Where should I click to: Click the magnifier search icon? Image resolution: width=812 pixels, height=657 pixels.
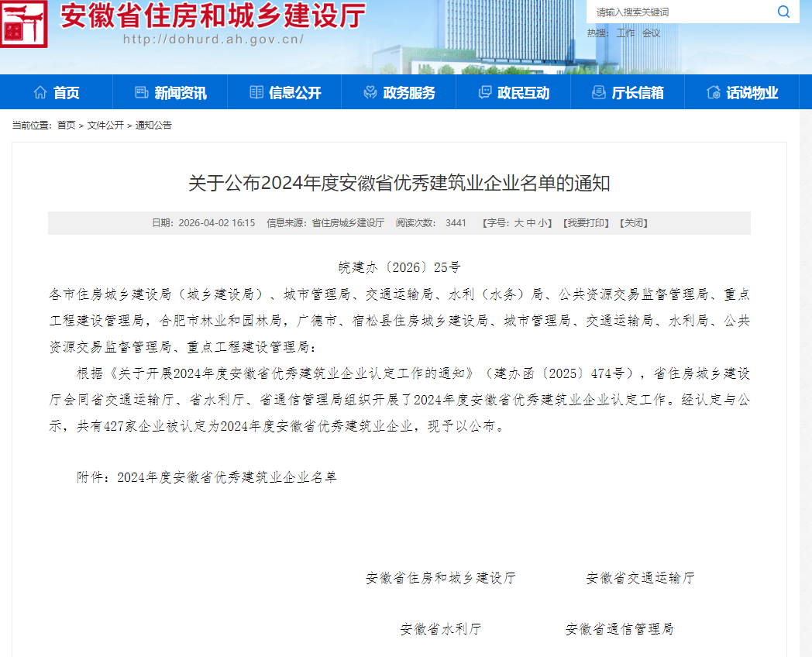coord(783,12)
